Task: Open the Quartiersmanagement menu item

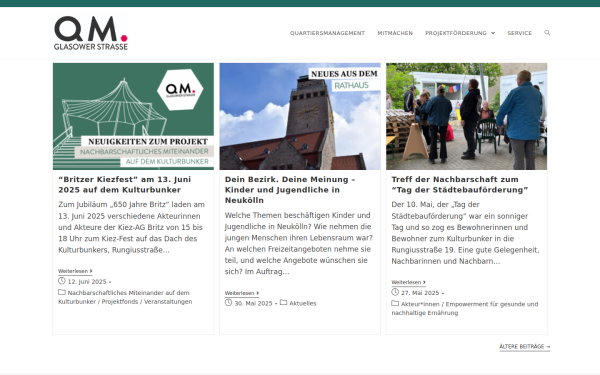Action: pyautogui.click(x=327, y=33)
